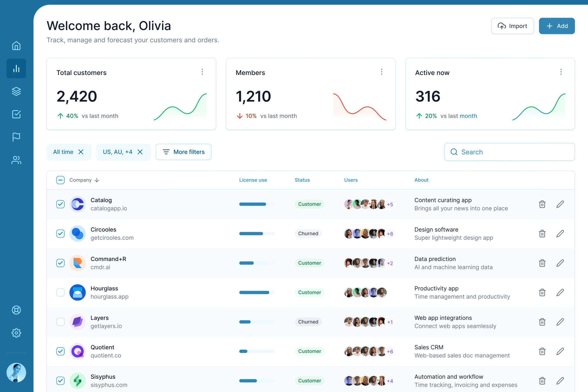Deselect the Command+R checkbox

coord(60,263)
